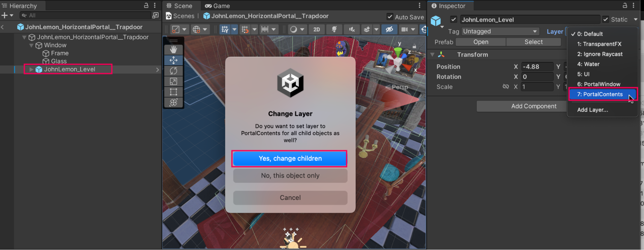
Task: Toggle the object active checkbox in Inspector
Action: [x=454, y=19]
